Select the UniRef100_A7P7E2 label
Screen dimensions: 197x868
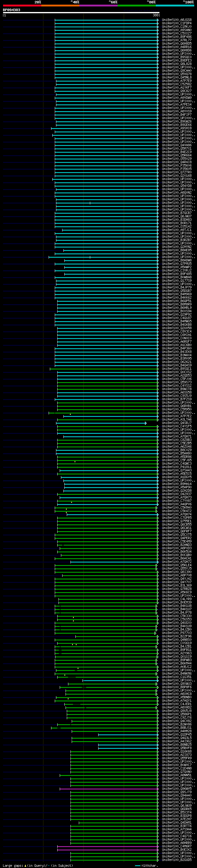(x=177, y=416)
